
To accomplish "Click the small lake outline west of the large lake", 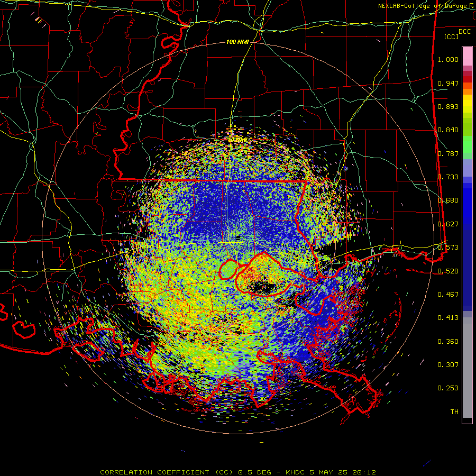I will pyautogui.click(x=228, y=270).
